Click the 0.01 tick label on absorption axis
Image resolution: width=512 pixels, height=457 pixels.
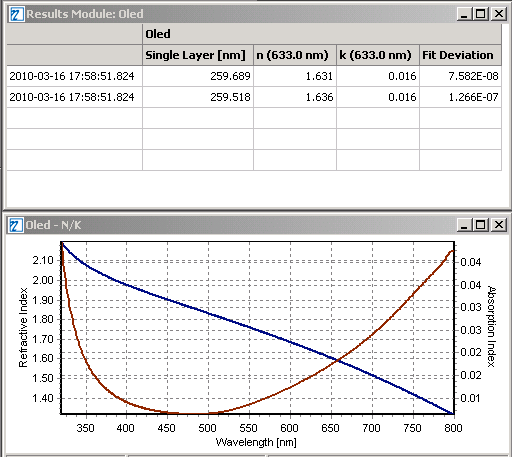click(471, 398)
